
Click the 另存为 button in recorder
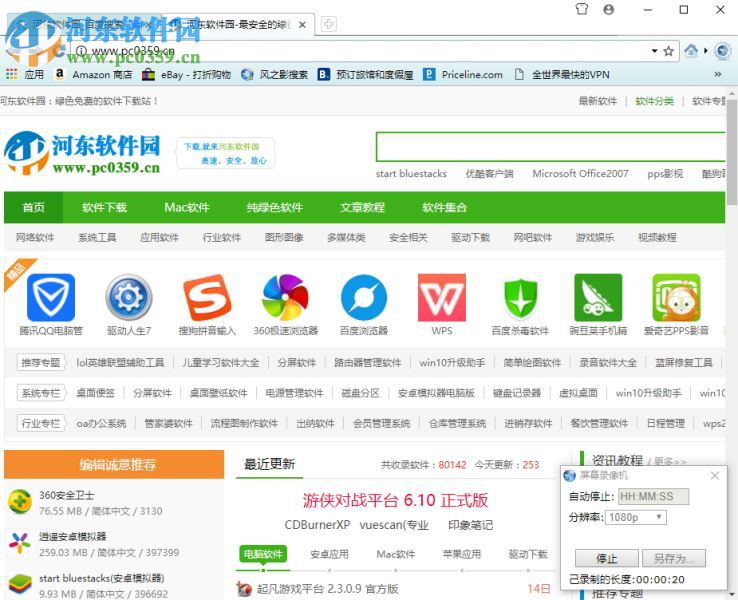pos(674,559)
